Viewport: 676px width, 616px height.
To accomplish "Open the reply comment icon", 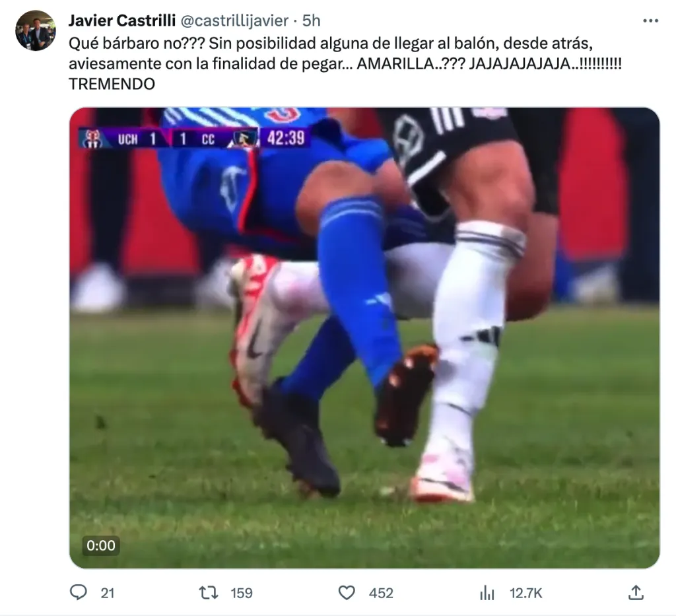I will point(79,593).
